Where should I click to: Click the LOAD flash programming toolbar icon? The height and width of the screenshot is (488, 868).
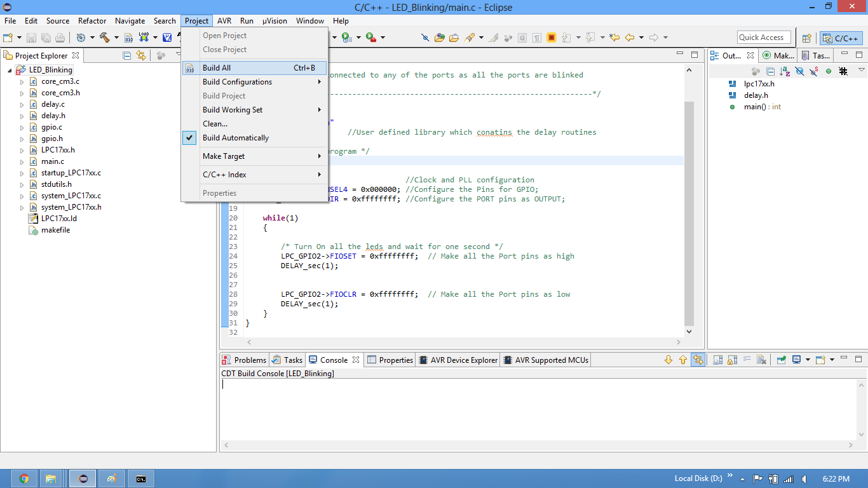pyautogui.click(x=144, y=37)
